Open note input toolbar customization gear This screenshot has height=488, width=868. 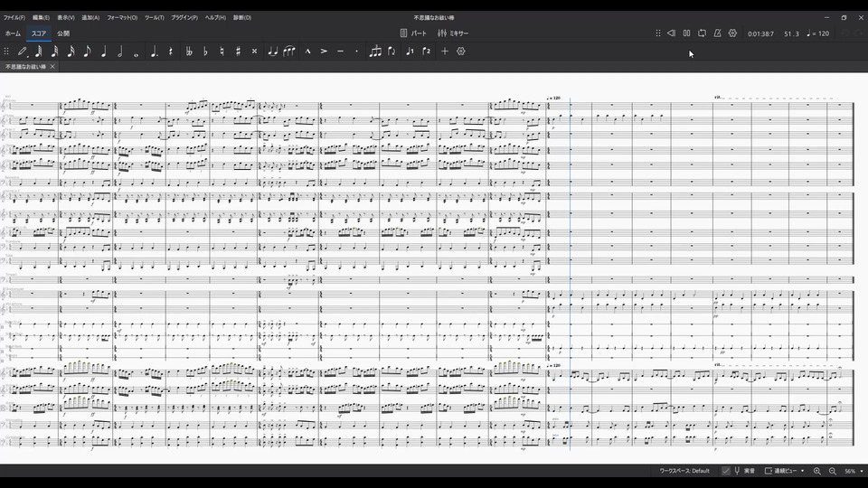pos(460,52)
